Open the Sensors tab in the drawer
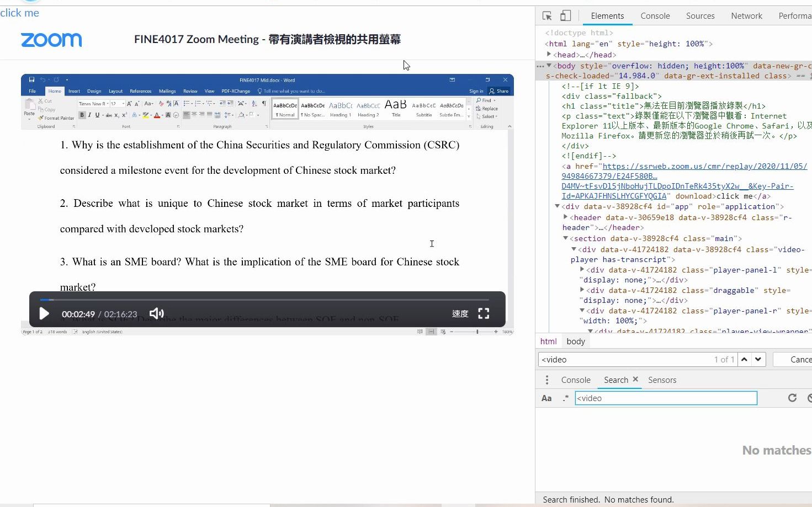Viewport: 812px width, 507px height. [x=662, y=380]
